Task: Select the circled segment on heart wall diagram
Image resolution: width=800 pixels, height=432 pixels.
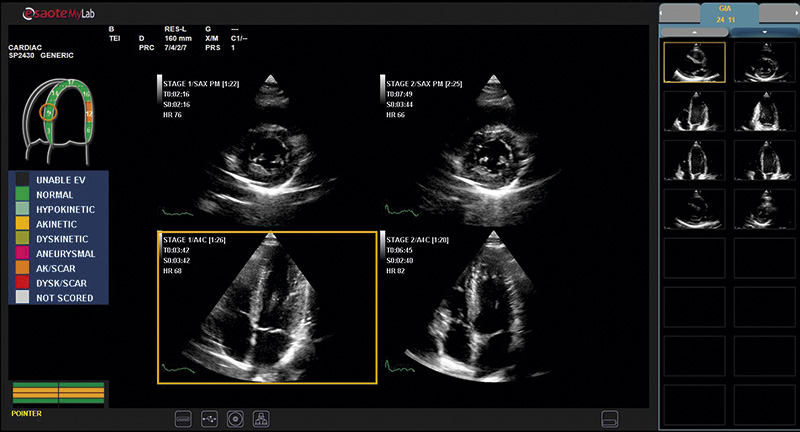Action: (48, 112)
